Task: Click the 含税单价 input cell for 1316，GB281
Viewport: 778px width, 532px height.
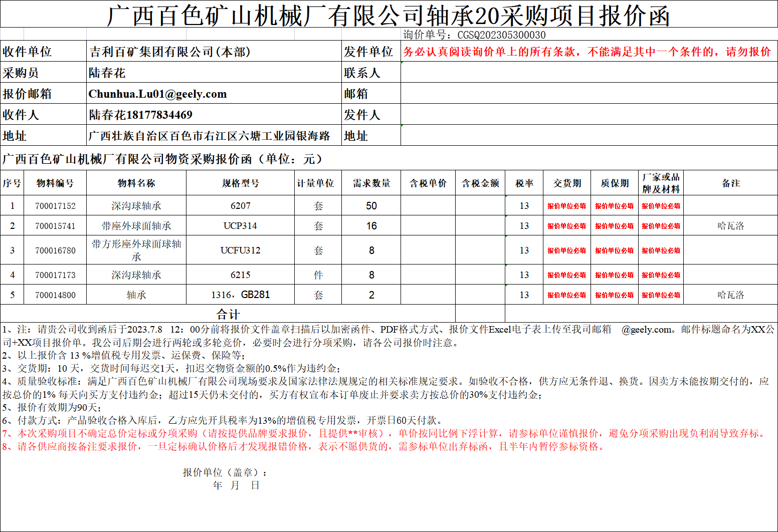Action: [x=428, y=295]
